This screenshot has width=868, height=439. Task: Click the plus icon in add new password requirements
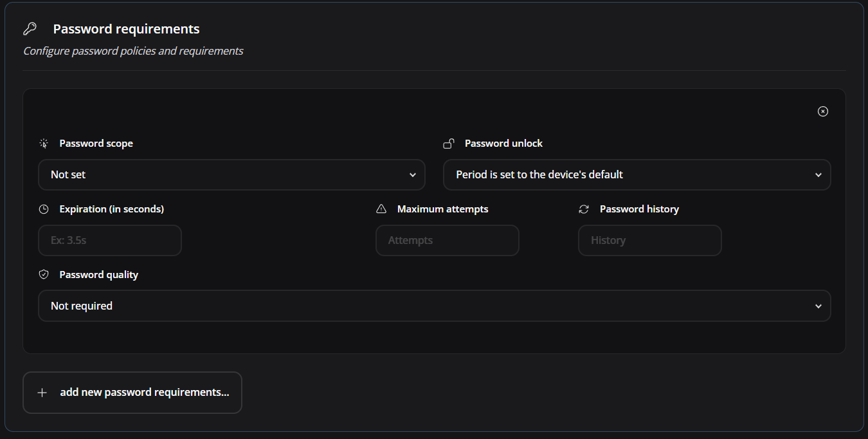tap(42, 393)
